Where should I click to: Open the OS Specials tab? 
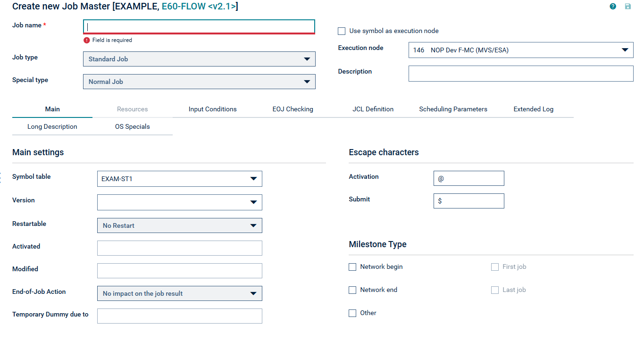point(133,126)
